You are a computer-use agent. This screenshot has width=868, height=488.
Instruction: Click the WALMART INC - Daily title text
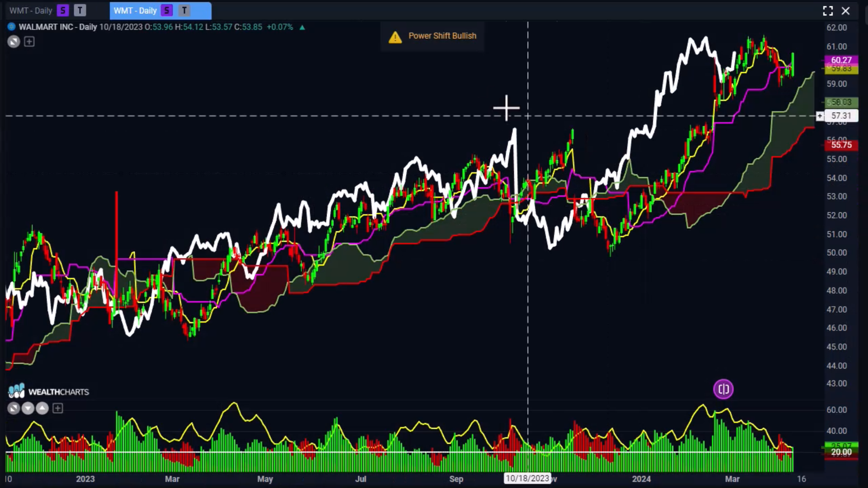point(58,27)
